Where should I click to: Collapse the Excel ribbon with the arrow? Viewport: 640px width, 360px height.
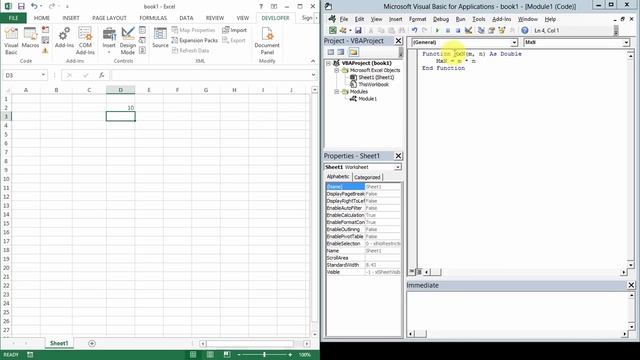(x=313, y=61)
